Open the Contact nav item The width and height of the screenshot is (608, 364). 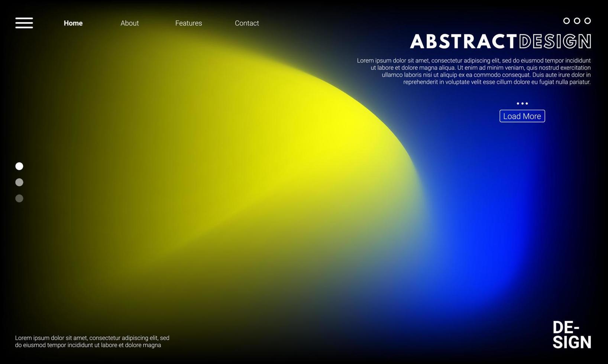tap(247, 23)
